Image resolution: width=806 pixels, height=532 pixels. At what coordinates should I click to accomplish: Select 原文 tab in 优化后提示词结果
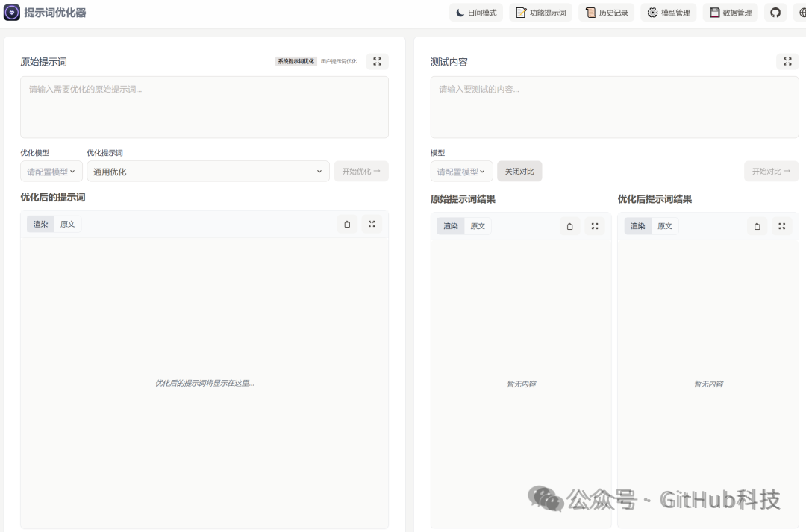click(665, 226)
